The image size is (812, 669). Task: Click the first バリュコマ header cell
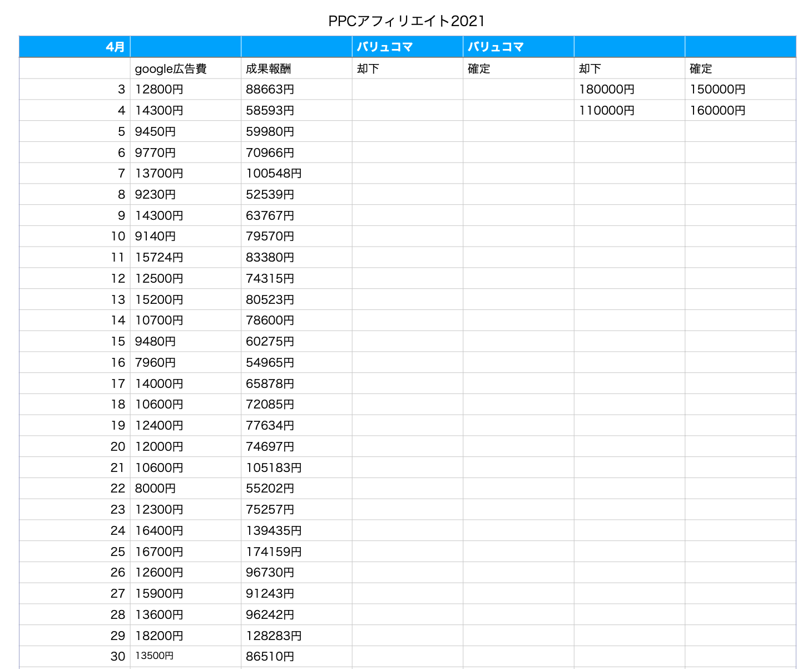tap(407, 47)
